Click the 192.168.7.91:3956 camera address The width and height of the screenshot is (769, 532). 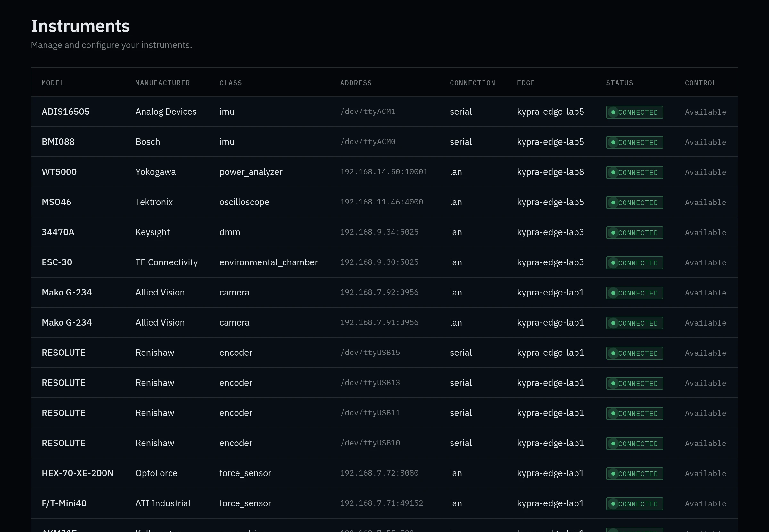click(379, 323)
